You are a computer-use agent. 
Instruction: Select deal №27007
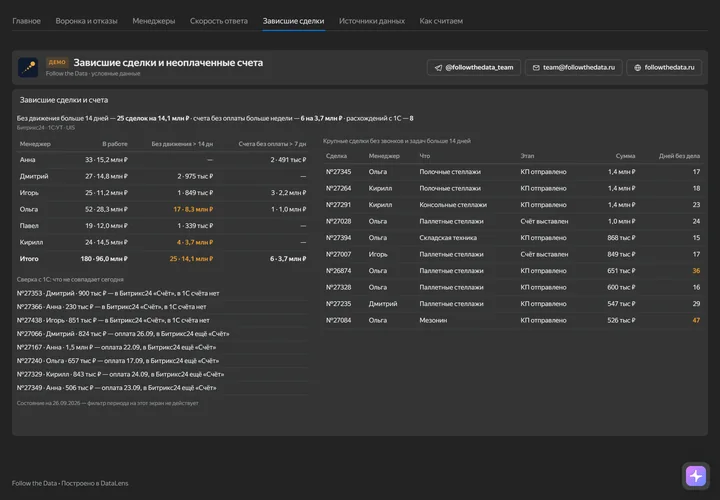tap(338, 254)
